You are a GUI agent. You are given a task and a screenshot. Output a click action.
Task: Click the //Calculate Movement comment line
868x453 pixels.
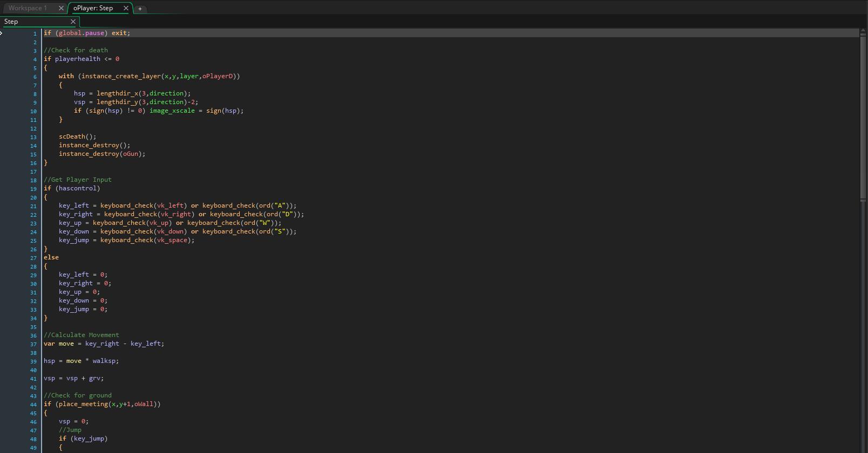click(82, 335)
